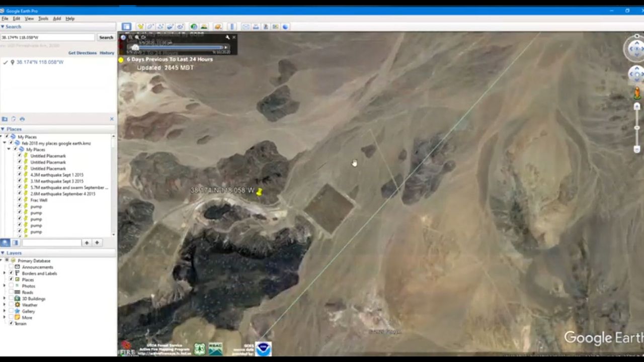Expand the Borders and Labels layer
644x362 pixels.
5,274
